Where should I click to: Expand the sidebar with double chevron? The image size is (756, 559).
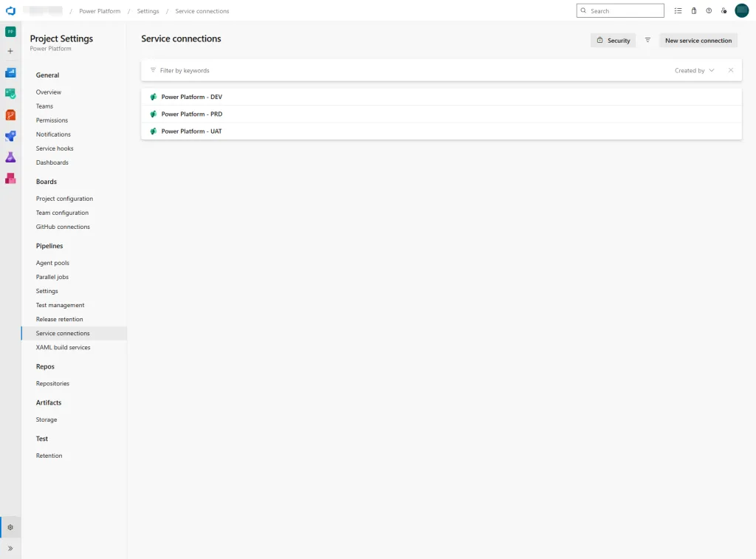tap(10, 549)
